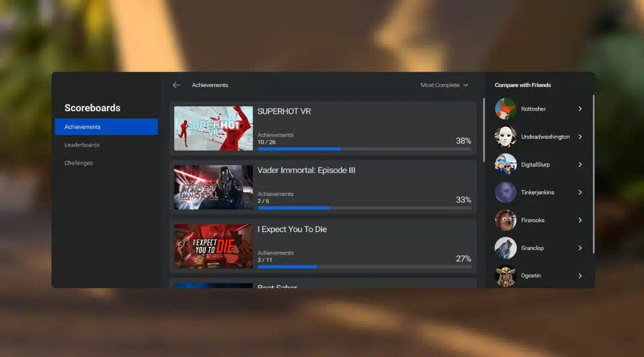The width and height of the screenshot is (644, 357).
Task: Open Tinkerjenkins' purple avatar
Action: (x=505, y=192)
